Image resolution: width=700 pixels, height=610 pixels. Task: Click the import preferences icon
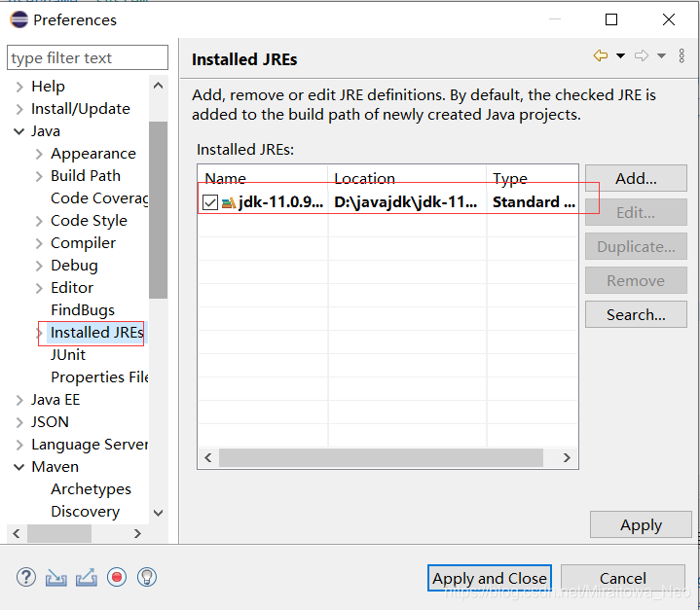pyautogui.click(x=56, y=578)
